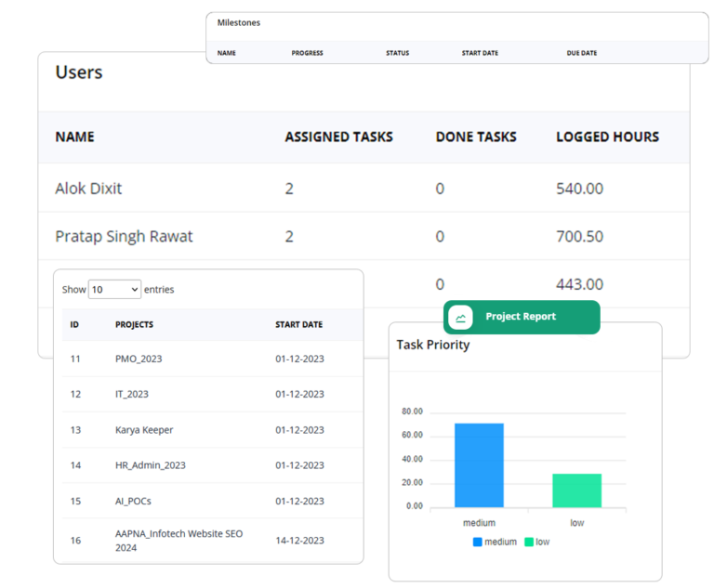This screenshot has height=588, width=714.
Task: Toggle the green low legend swatch
Action: point(529,542)
